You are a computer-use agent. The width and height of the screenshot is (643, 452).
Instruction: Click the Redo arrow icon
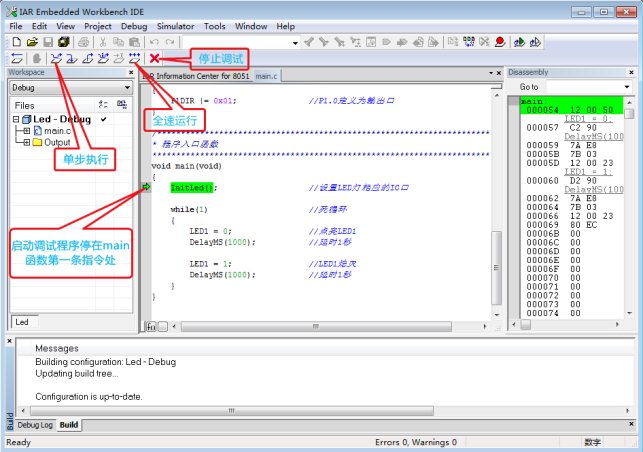[170, 42]
